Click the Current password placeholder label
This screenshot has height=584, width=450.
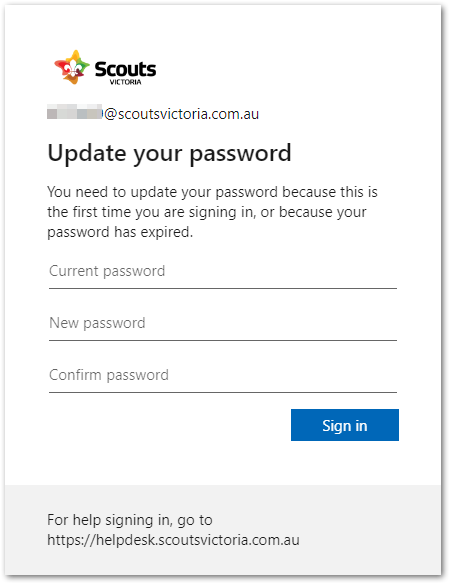pos(107,272)
